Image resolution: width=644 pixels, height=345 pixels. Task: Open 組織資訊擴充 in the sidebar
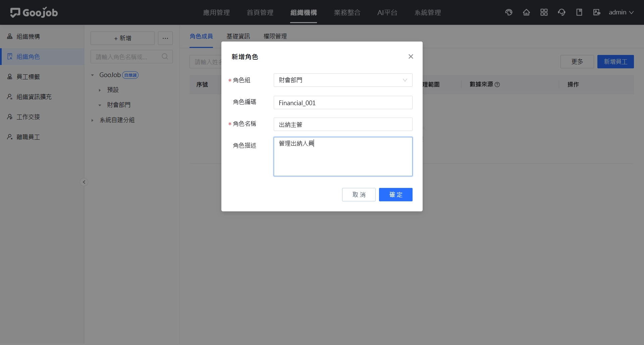click(x=42, y=97)
